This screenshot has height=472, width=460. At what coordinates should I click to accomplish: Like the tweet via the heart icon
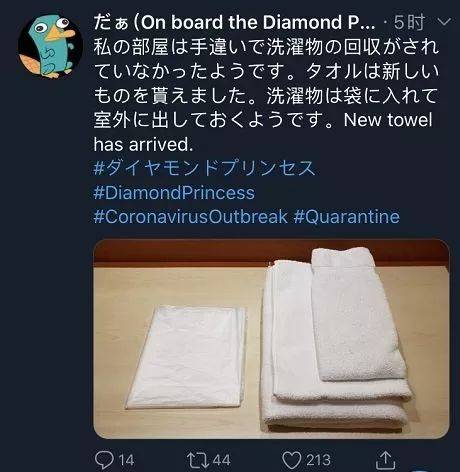(292, 460)
